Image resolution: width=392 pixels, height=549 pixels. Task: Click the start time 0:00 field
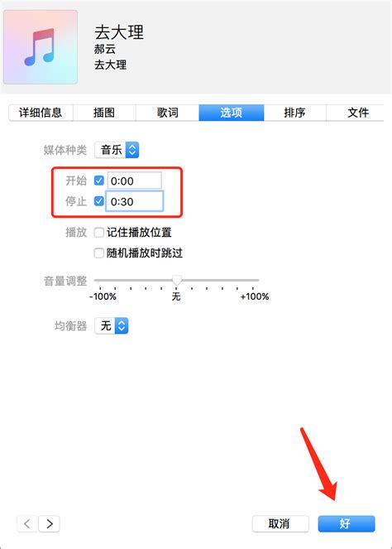tap(135, 181)
